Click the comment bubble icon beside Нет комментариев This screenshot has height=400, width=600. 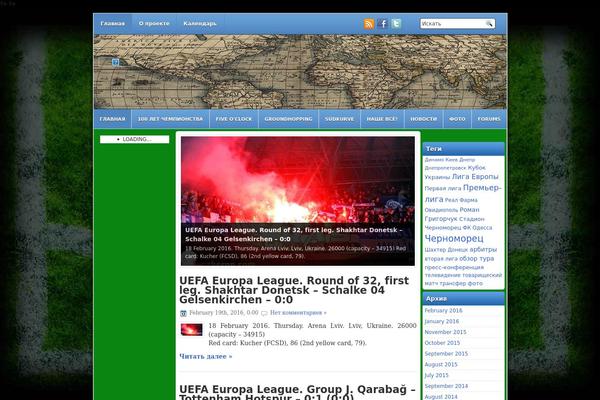(264, 313)
